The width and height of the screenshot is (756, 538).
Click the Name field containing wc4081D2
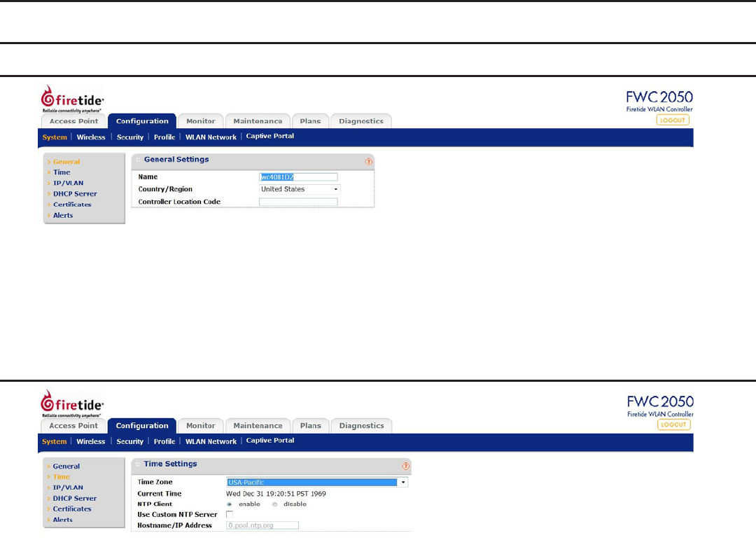coord(298,177)
